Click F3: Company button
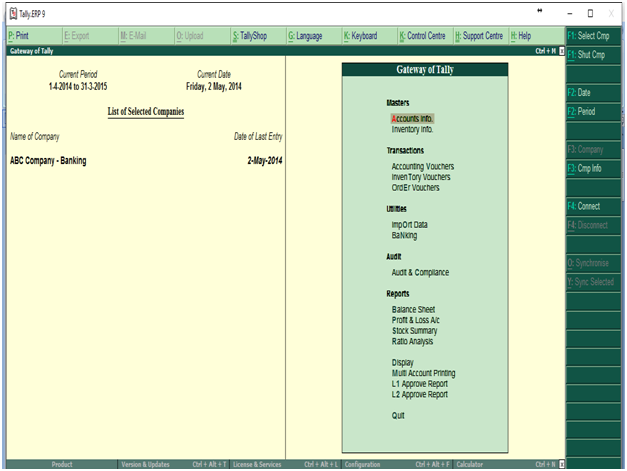The image size is (627, 471). click(593, 150)
